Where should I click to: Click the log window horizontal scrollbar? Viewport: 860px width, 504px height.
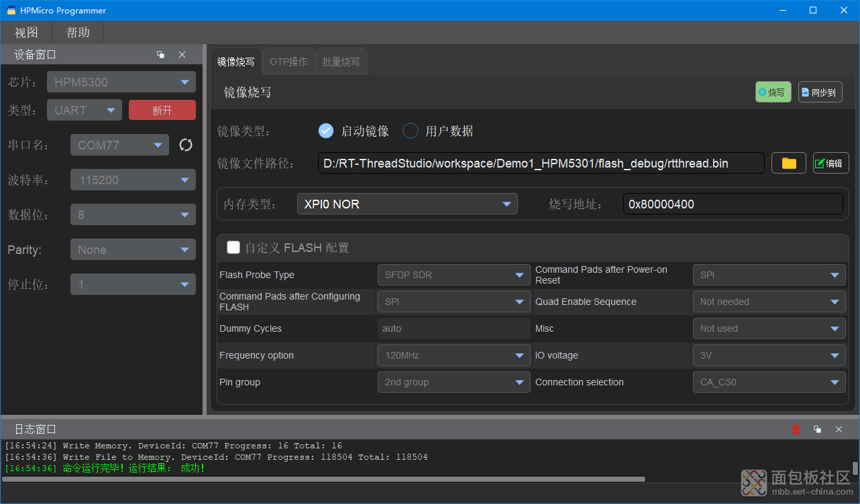point(325,479)
